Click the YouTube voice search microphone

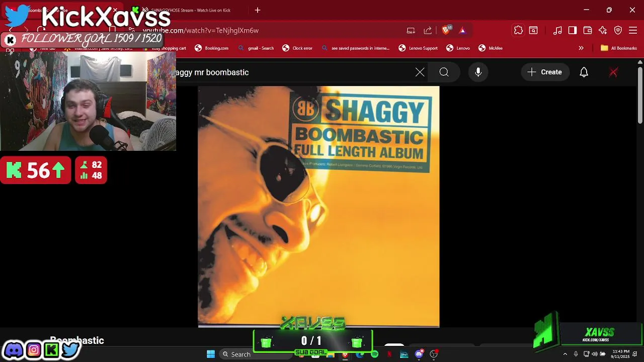(x=478, y=72)
